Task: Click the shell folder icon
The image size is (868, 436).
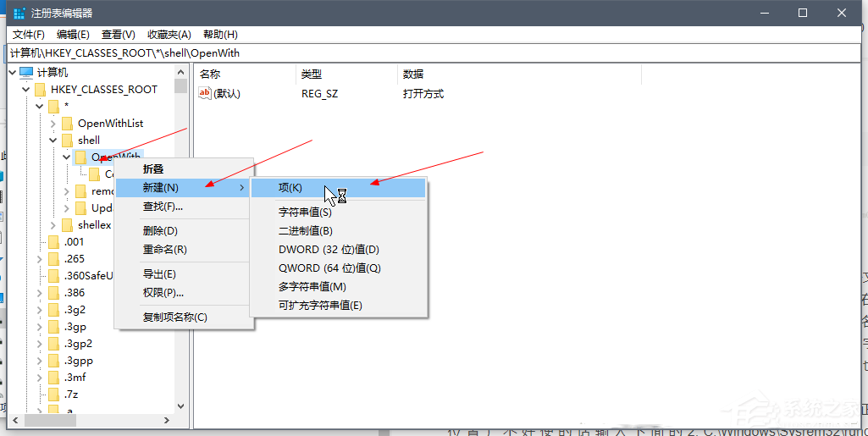Action: 67,140
